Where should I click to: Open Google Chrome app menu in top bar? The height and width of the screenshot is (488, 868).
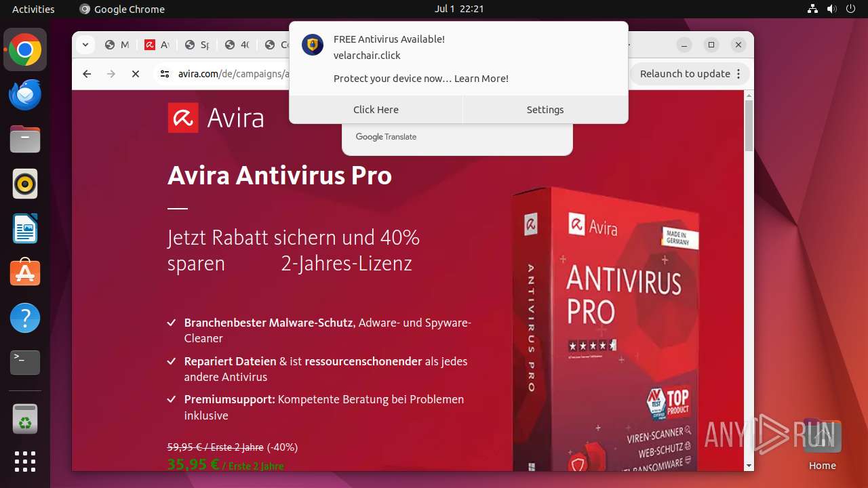(122, 9)
